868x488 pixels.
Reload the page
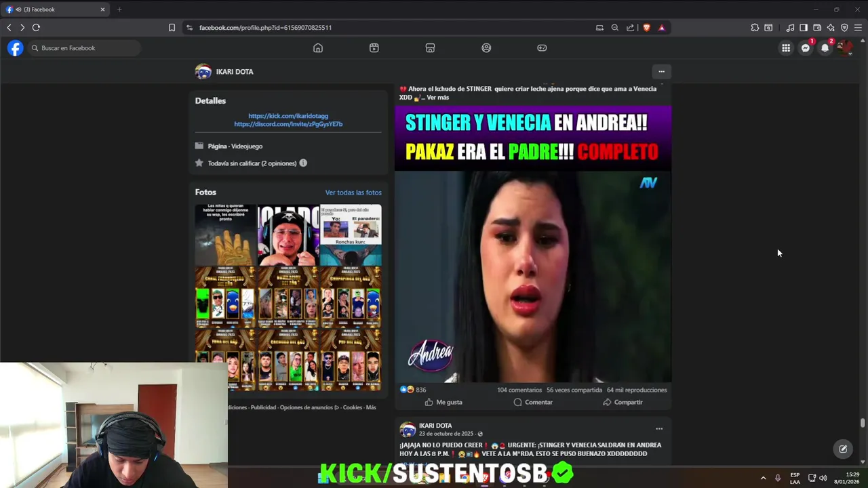[x=36, y=28]
